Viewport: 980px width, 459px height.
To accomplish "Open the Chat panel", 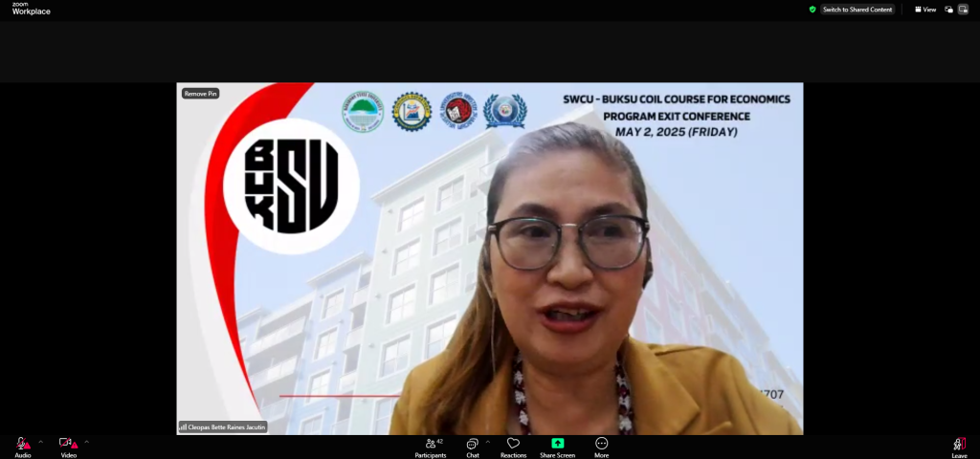I will click(x=472, y=446).
